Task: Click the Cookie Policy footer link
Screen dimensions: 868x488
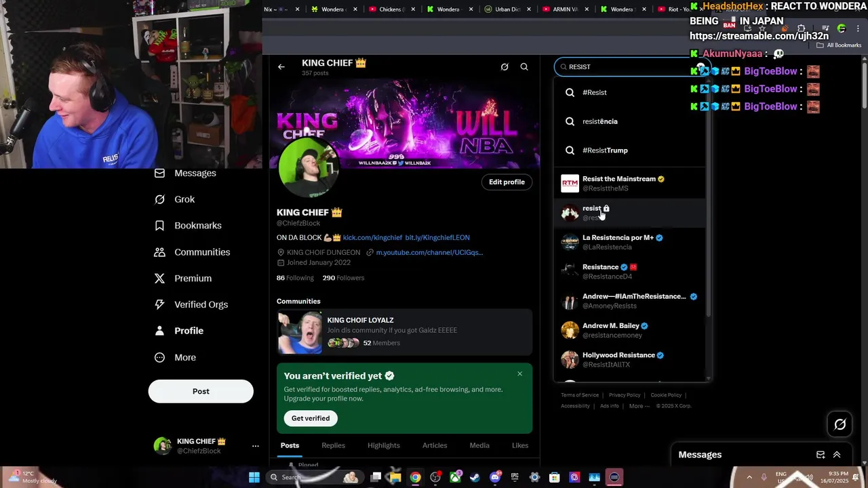Action: (x=666, y=395)
